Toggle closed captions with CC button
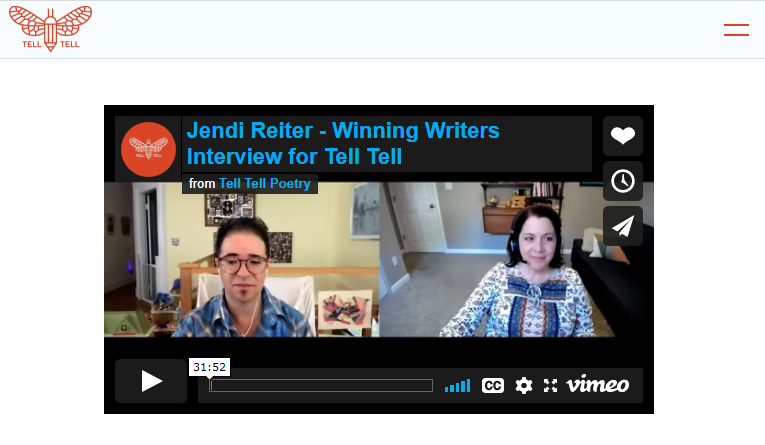765x445 pixels. tap(493, 385)
